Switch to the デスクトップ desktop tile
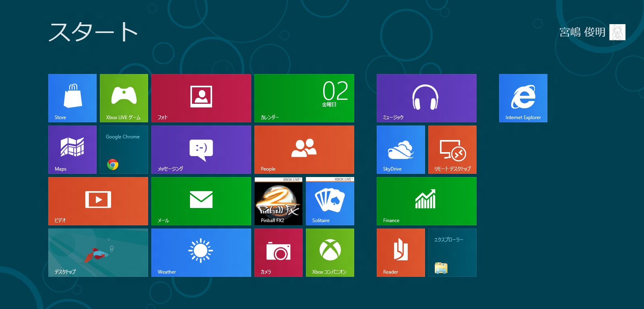This screenshot has width=644, height=309. [x=98, y=253]
